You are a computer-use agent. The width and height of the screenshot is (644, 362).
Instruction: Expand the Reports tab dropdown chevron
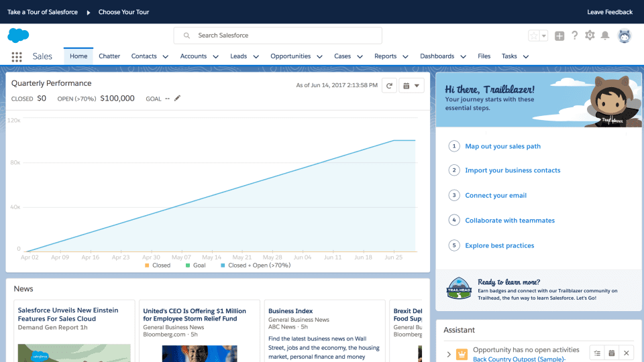click(405, 56)
